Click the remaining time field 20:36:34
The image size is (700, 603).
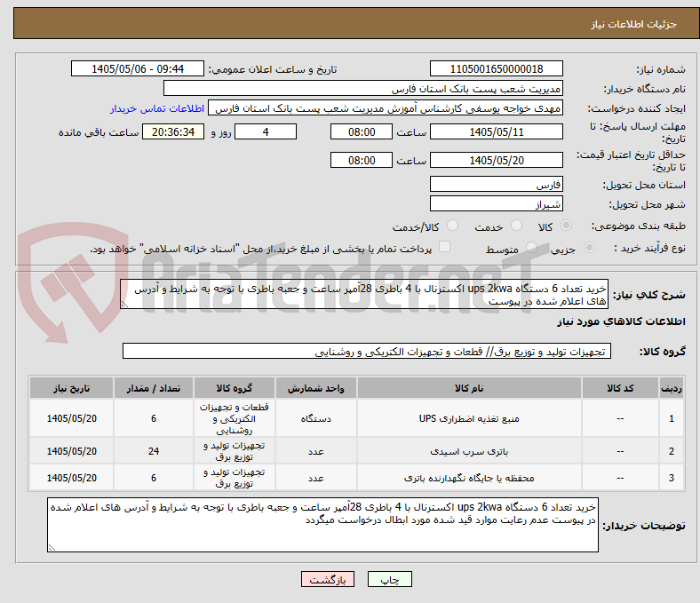[x=173, y=131]
